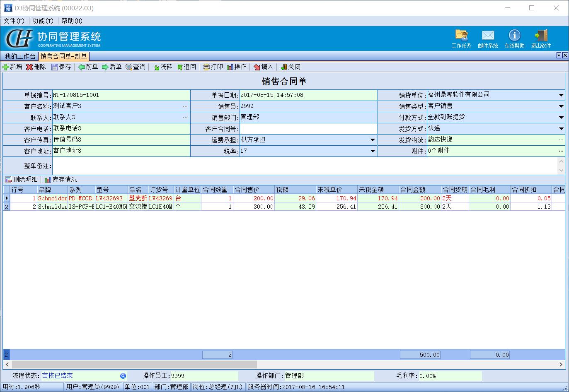Click the down arrow of remarks scrollbar
Viewport: 569px width, 392px height.
point(561,170)
